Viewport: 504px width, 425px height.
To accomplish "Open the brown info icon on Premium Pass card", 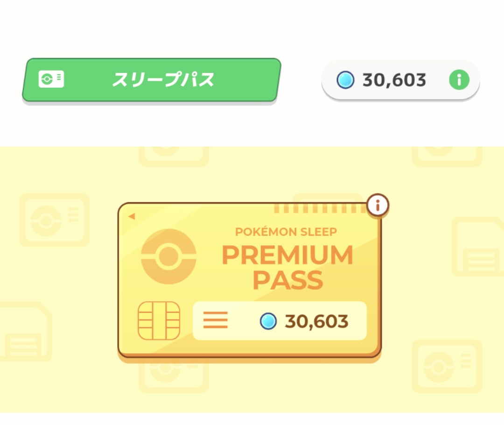I will [x=378, y=205].
